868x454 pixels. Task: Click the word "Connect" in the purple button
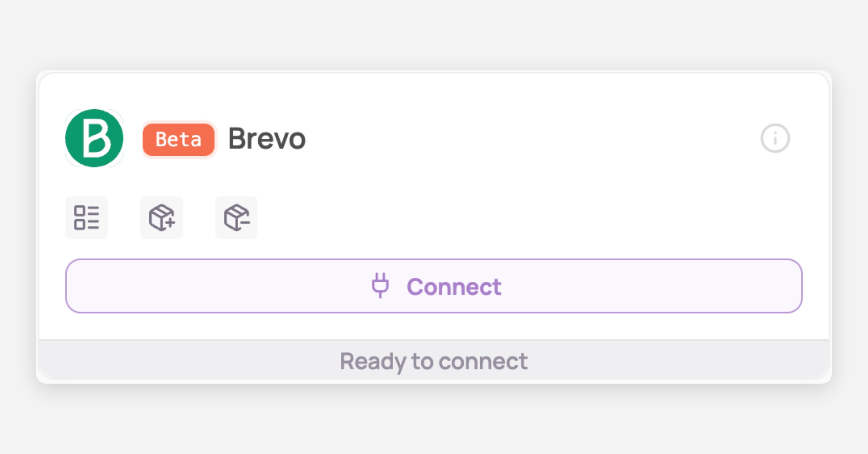454,287
